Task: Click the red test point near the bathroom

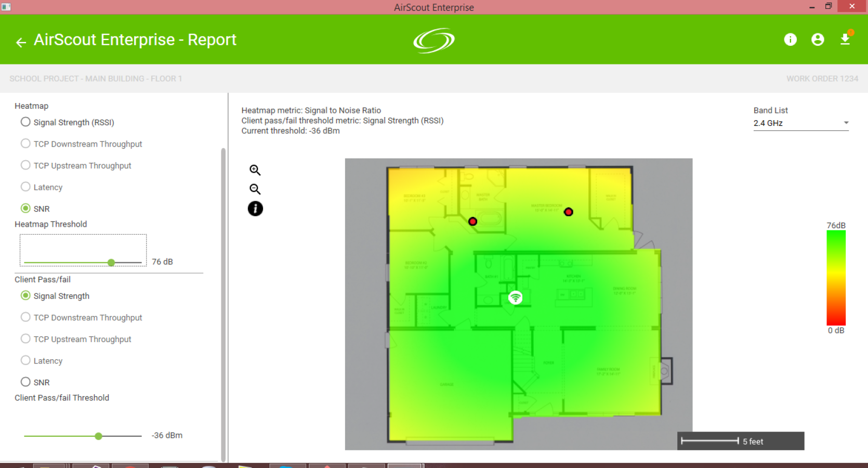Action: (472, 222)
